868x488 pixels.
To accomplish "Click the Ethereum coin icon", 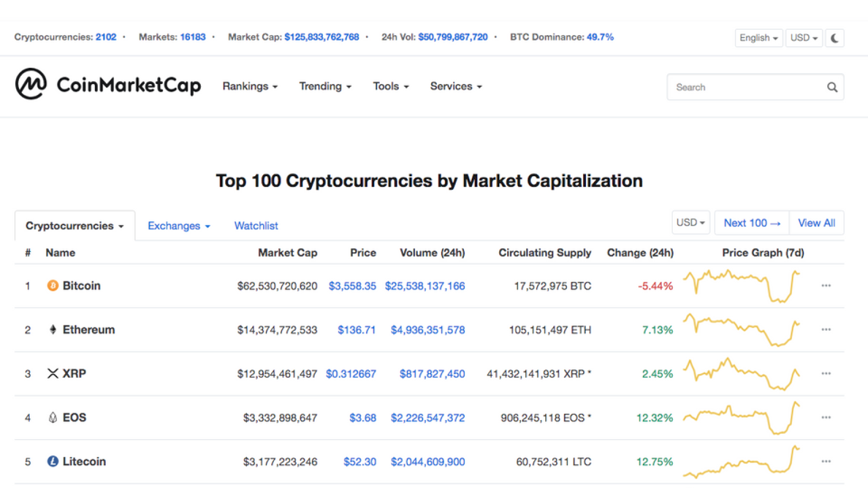I will click(53, 330).
